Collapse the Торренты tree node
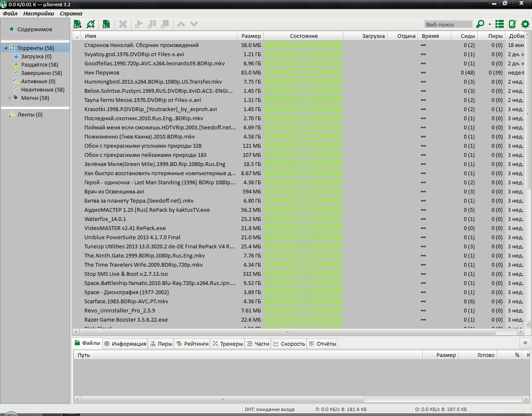The height and width of the screenshot is (416, 532). [x=6, y=48]
